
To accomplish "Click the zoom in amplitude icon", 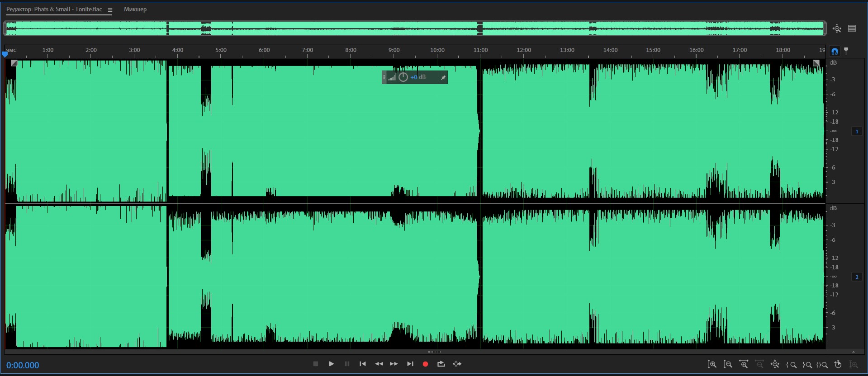I will click(712, 364).
